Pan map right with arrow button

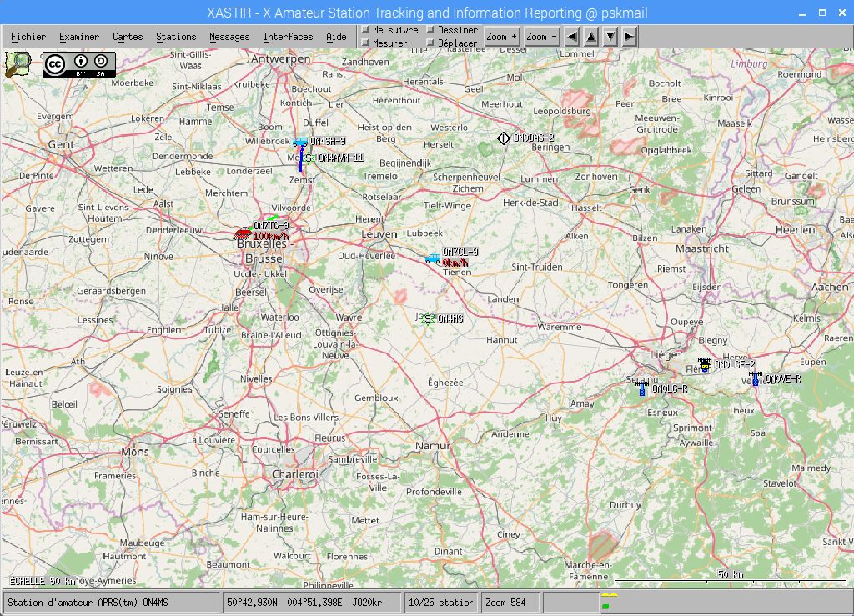tap(629, 37)
